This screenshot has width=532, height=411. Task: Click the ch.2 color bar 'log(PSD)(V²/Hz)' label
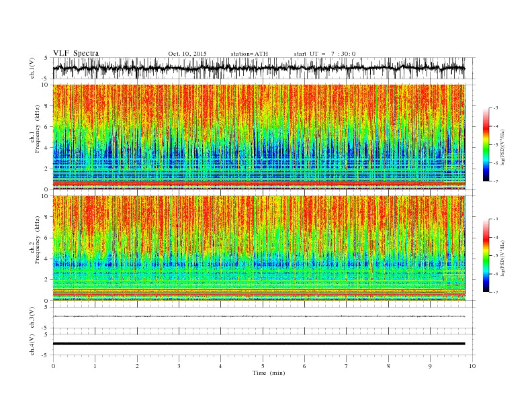(503, 258)
